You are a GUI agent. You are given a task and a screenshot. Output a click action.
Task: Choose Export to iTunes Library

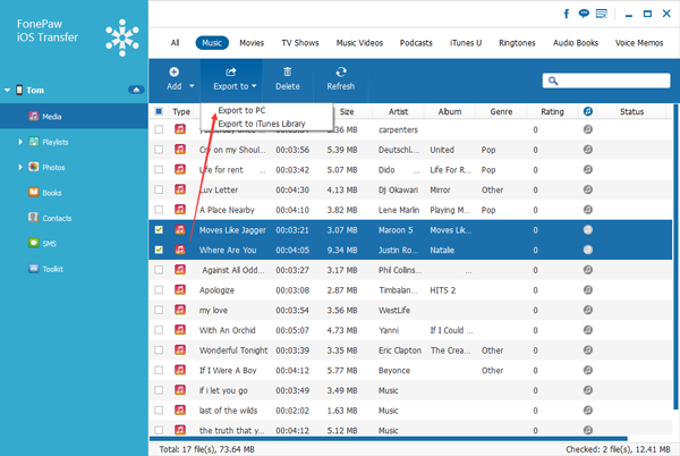point(262,124)
